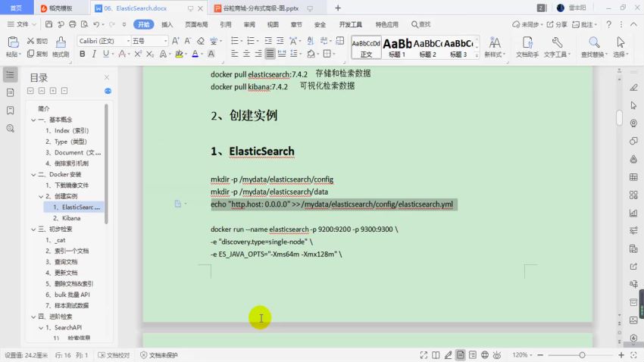Go to 下载镜像文件 outline entry
The height and width of the screenshot is (362, 644).
click(x=67, y=185)
